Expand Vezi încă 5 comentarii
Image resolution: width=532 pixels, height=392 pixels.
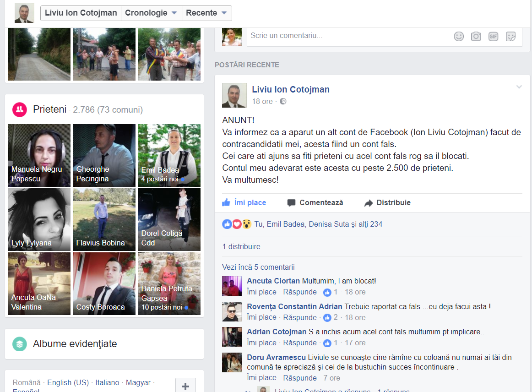pyautogui.click(x=258, y=267)
